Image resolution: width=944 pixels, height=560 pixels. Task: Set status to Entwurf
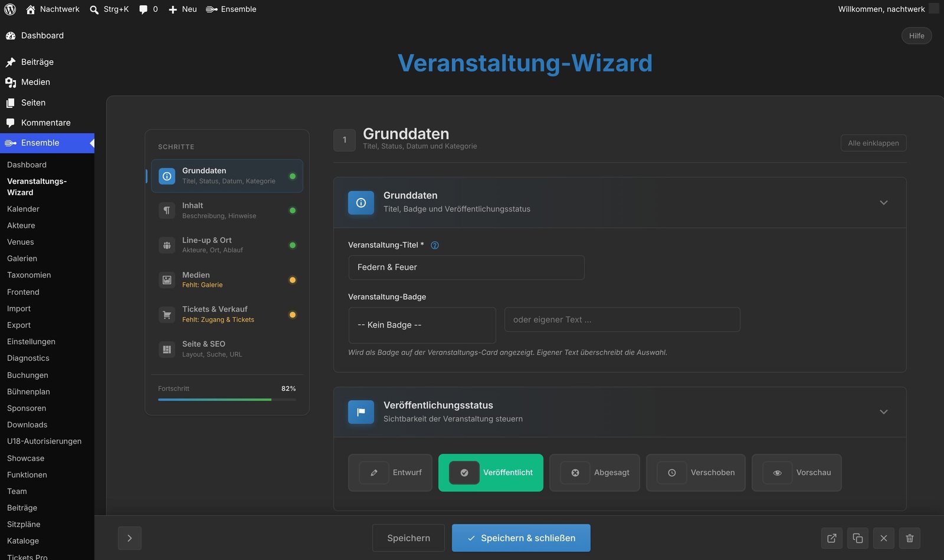[x=390, y=473]
